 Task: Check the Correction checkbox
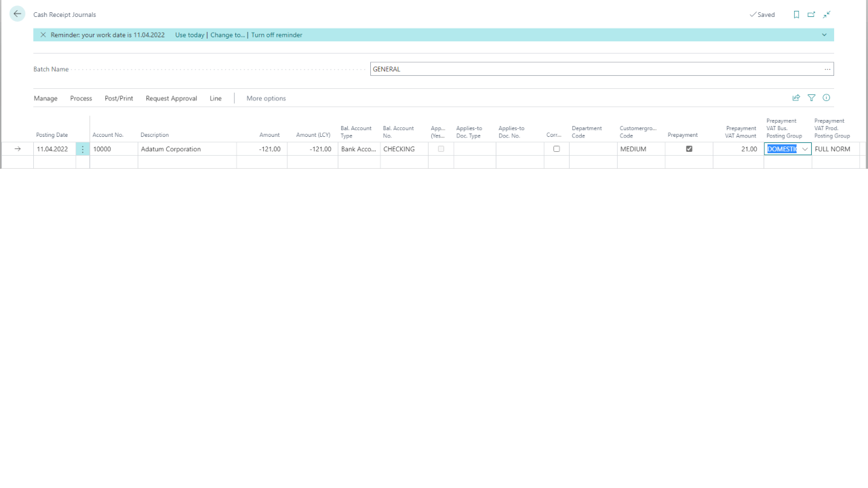pyautogui.click(x=557, y=148)
